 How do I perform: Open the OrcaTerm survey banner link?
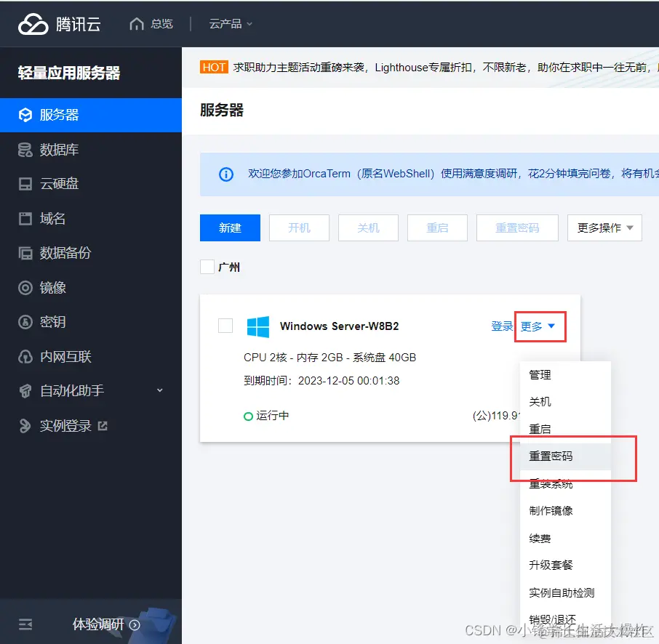(x=453, y=174)
